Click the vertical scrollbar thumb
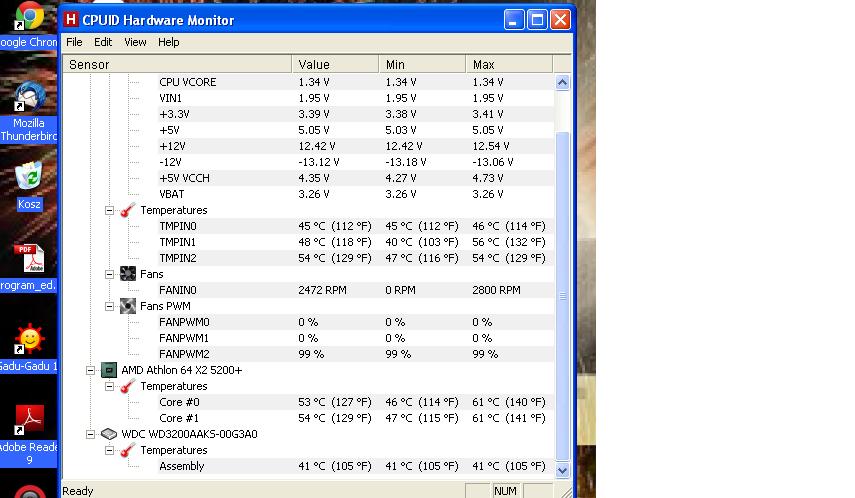The width and height of the screenshot is (855, 498). click(562, 296)
